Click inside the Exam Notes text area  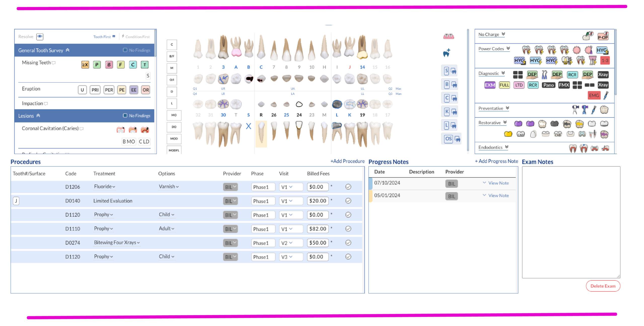pos(571,222)
